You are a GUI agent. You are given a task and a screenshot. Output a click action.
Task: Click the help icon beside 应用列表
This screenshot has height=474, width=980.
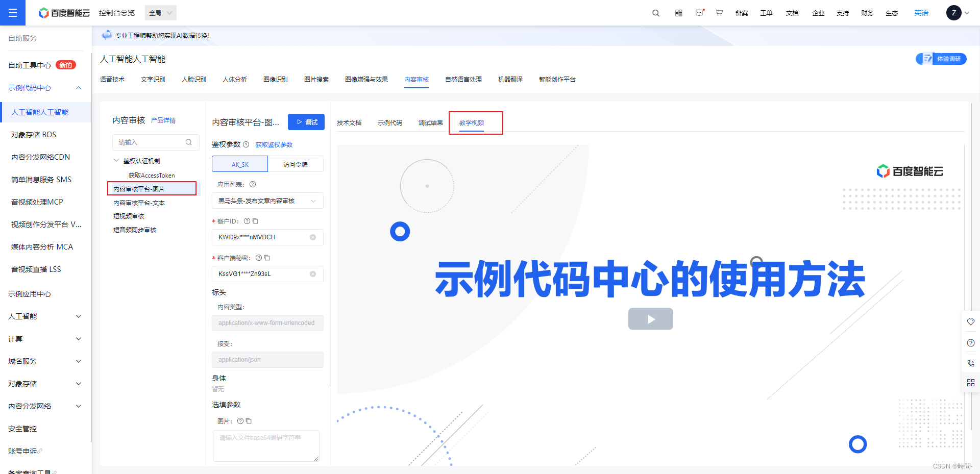click(x=253, y=184)
